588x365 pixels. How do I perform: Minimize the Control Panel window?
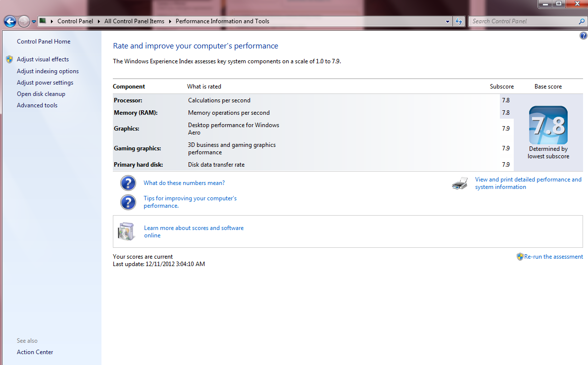(545, 4)
